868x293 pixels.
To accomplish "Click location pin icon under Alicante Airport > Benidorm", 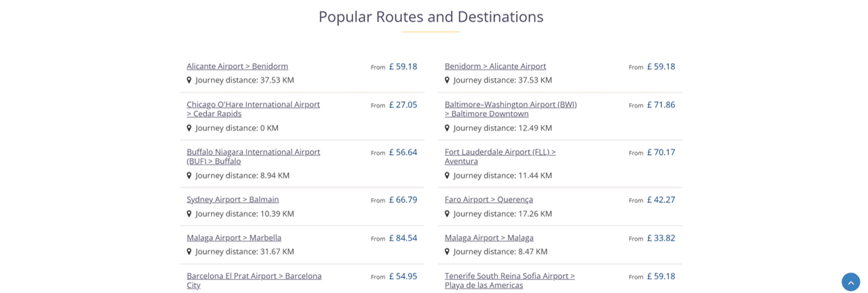I will (189, 80).
